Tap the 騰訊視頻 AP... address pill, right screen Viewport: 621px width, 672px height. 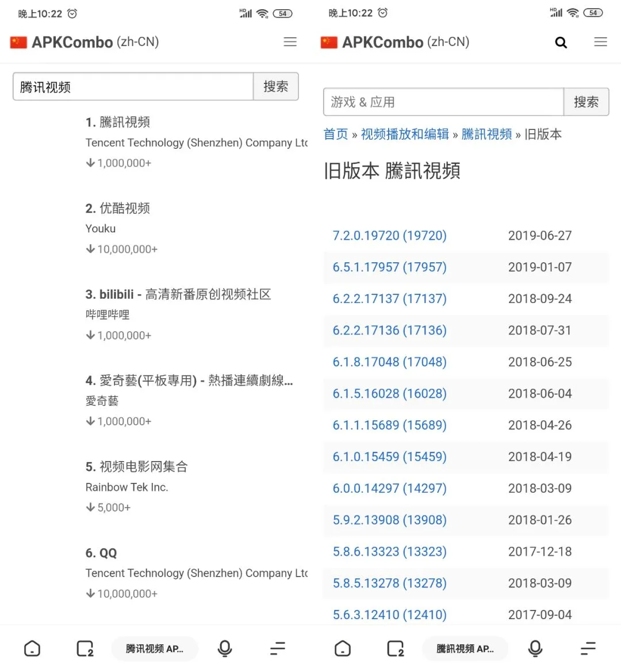click(x=465, y=649)
